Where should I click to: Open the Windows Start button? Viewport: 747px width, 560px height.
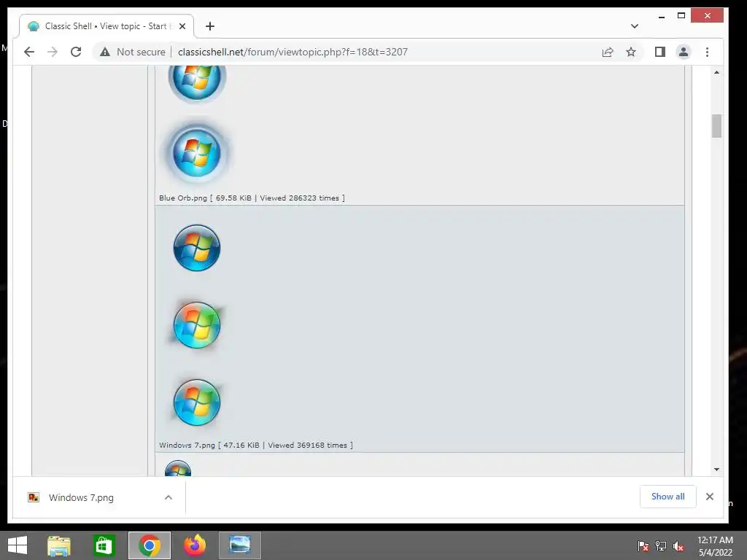18,545
